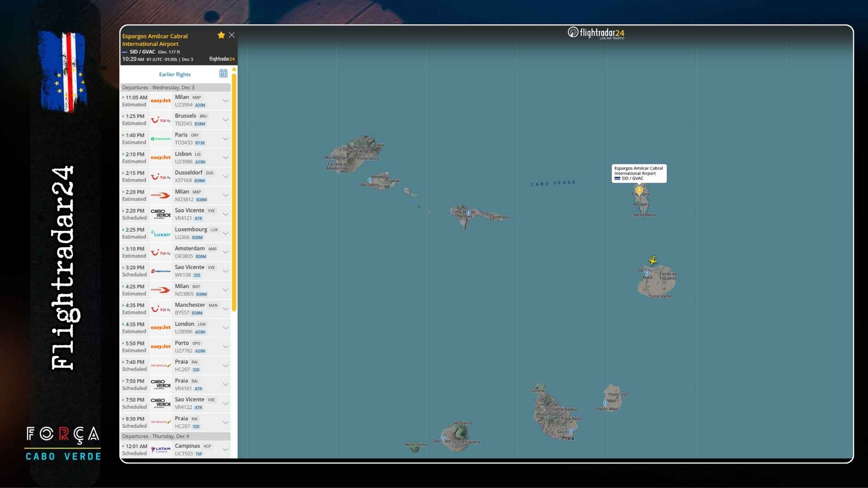Click the yellow Espargos airport pin marker
This screenshot has width=868, height=488.
(639, 191)
